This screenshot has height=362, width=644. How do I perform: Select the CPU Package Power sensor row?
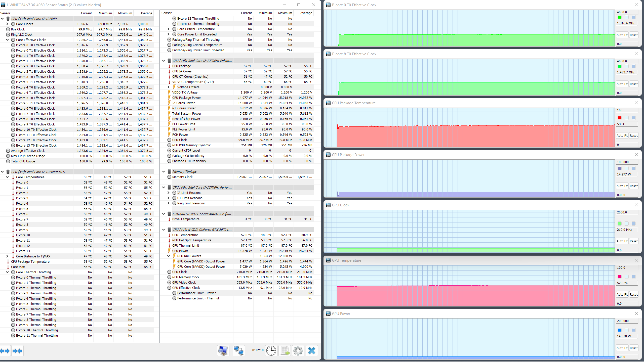click(x=186, y=98)
